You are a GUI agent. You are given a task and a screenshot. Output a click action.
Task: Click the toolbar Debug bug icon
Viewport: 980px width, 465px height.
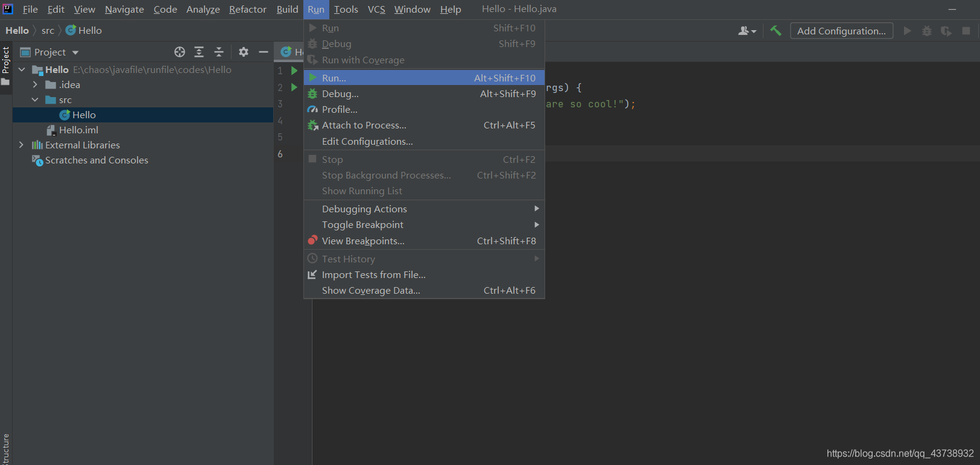(x=927, y=31)
